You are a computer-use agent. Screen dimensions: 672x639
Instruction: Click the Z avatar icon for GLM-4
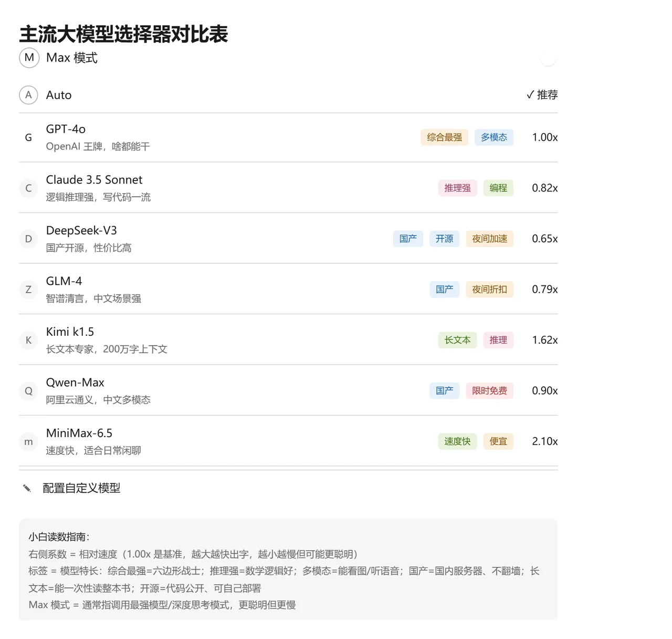tap(28, 290)
